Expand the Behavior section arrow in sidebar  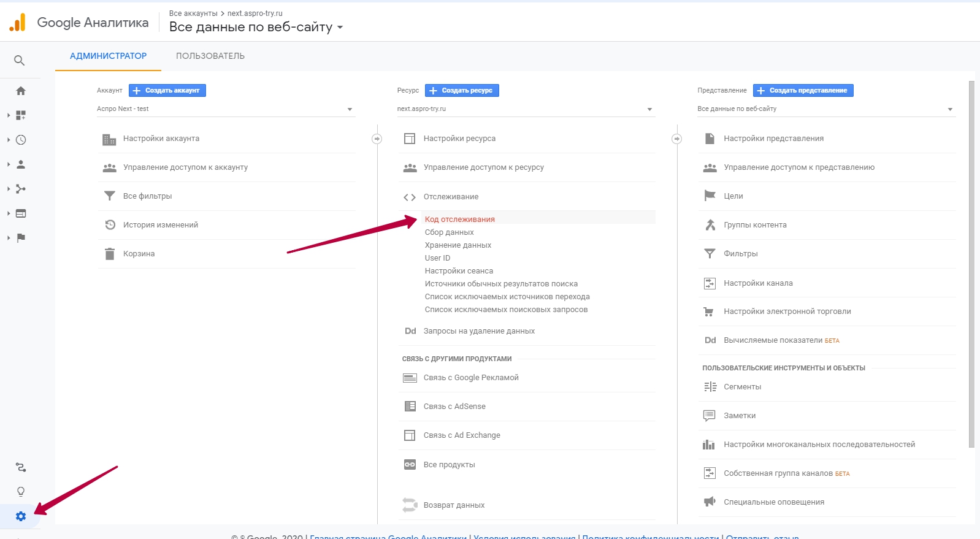[9, 213]
